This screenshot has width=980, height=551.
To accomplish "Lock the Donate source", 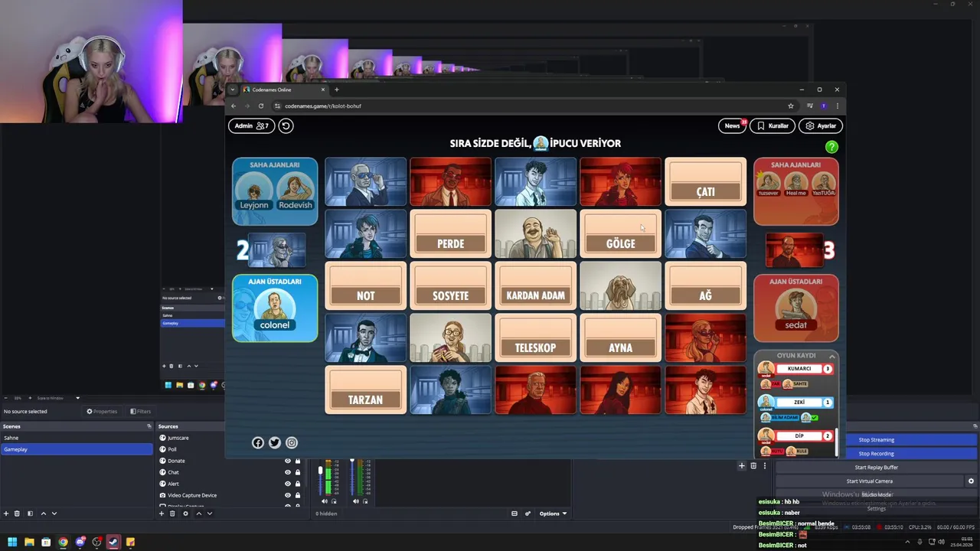I will pyautogui.click(x=298, y=461).
